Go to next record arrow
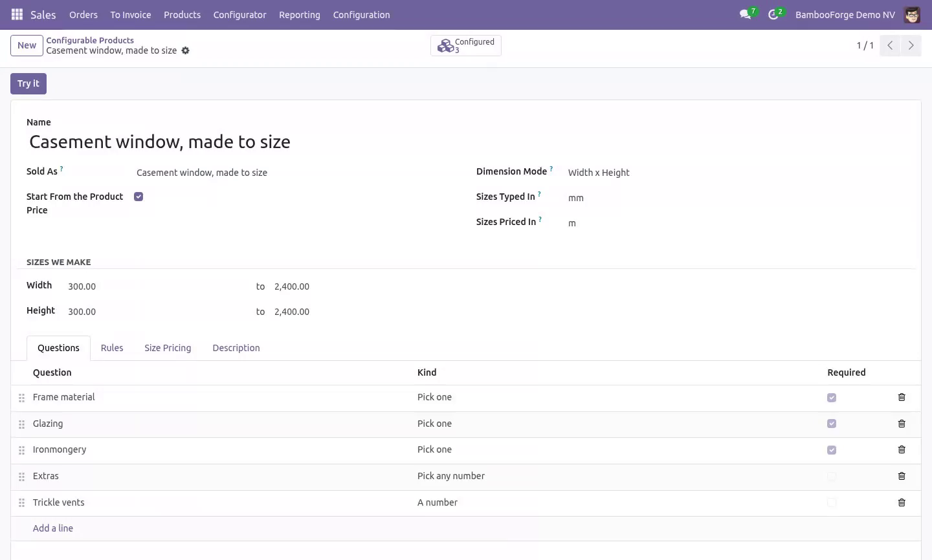Viewport: 932px width, 560px height. click(911, 45)
